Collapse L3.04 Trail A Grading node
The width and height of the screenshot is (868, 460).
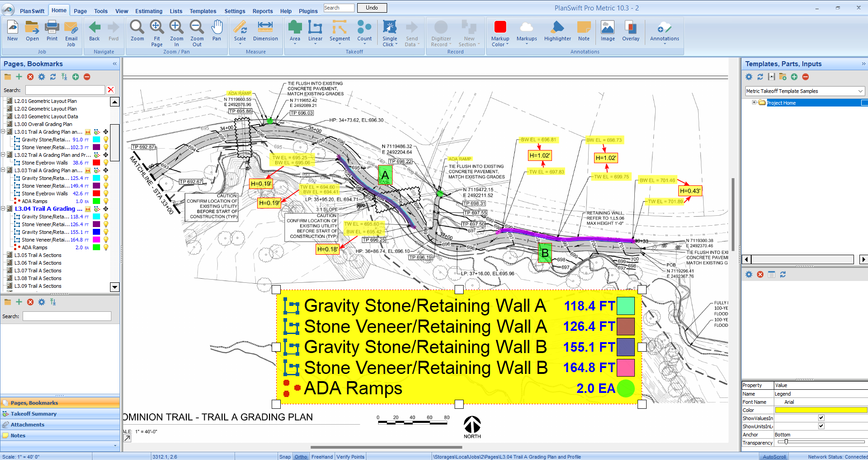coord(3,209)
